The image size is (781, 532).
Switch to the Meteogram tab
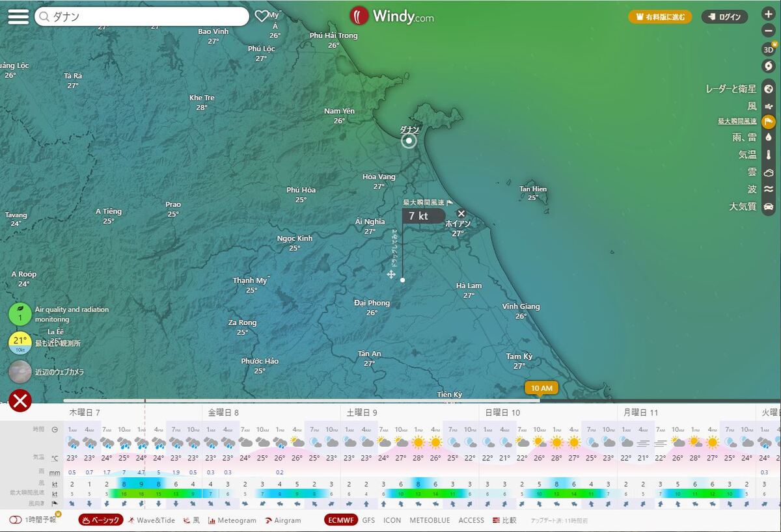(232, 520)
